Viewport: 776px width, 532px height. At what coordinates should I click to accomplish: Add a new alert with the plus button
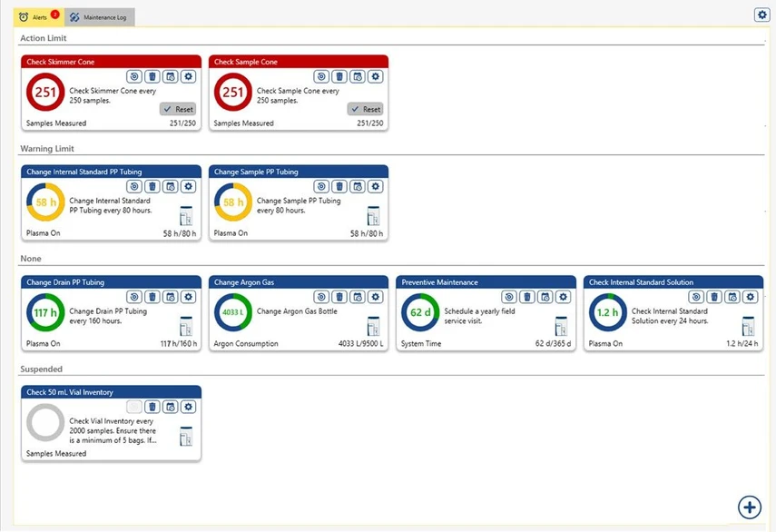749,507
